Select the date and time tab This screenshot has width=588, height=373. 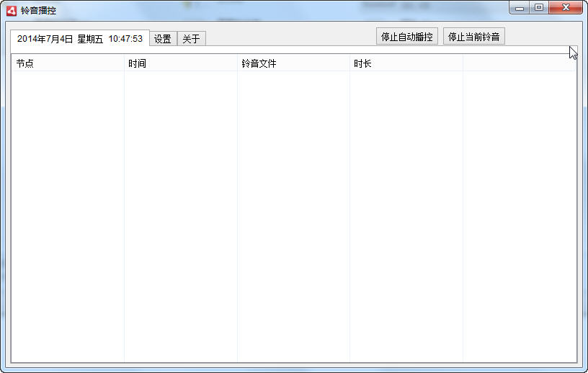(x=79, y=39)
